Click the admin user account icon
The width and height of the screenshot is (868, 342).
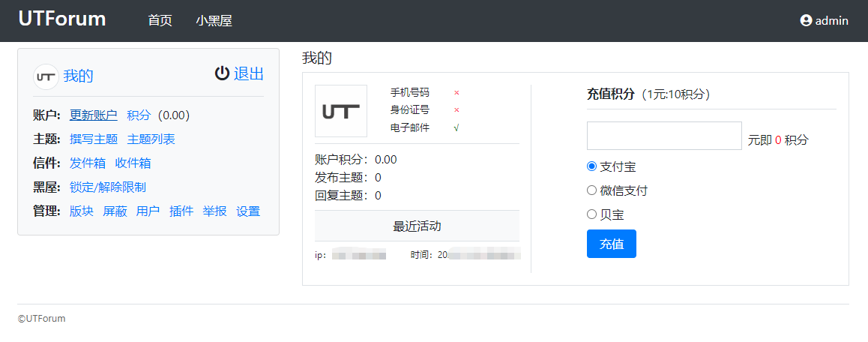pyautogui.click(x=807, y=21)
